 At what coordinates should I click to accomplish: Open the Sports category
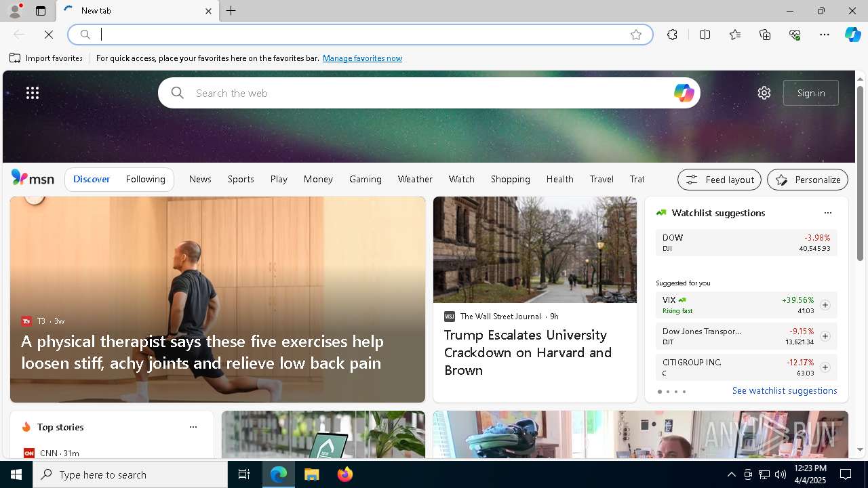pyautogui.click(x=241, y=179)
